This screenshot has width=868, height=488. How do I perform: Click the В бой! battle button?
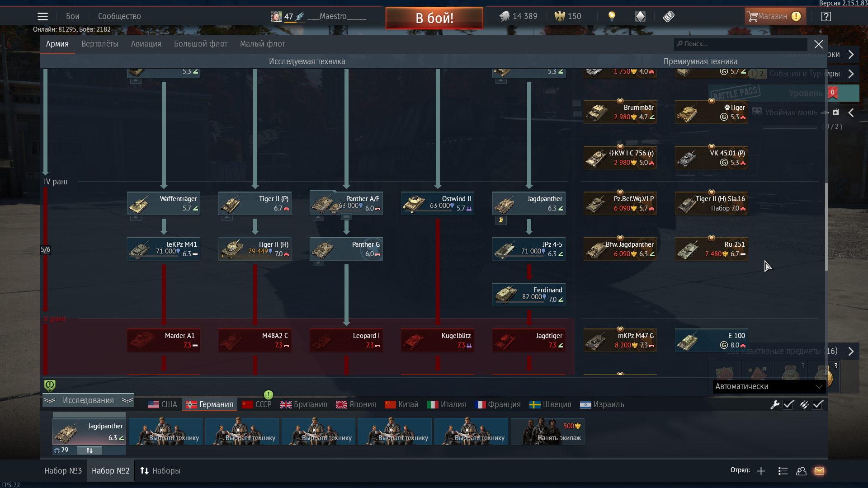[434, 18]
